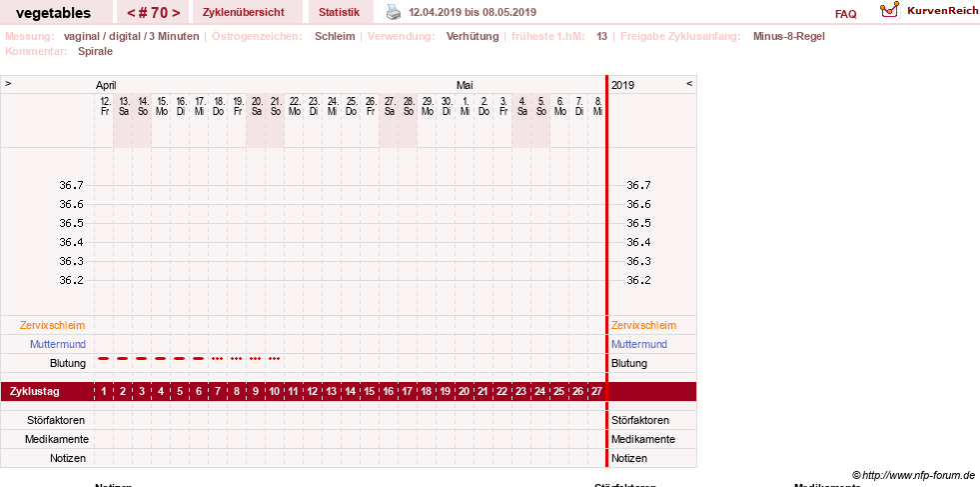Screen dimensions: 980x487
Task: Click the 'Minus-8-Regel' value
Action: click(789, 36)
